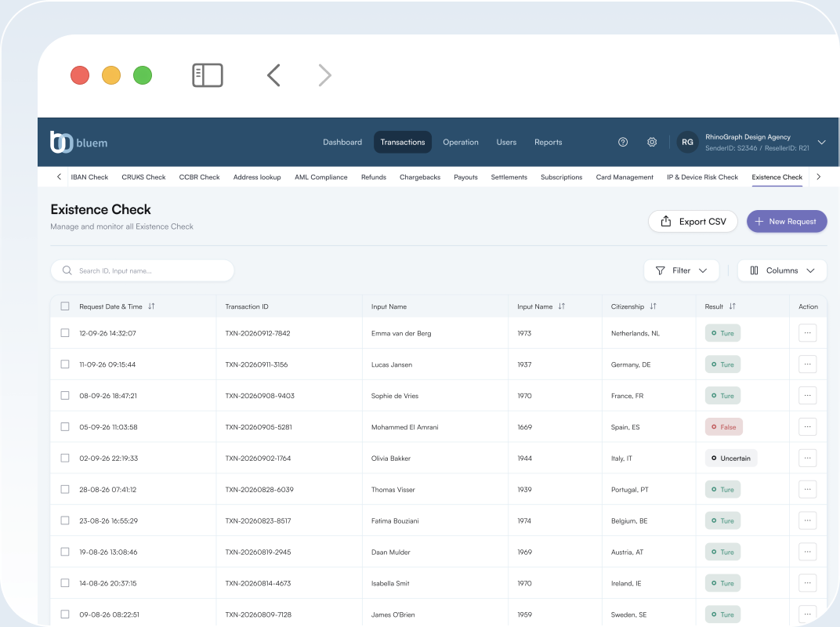This screenshot has width=840, height=627.
Task: Switch to IP & Device Risk Check tab
Action: [x=702, y=177]
